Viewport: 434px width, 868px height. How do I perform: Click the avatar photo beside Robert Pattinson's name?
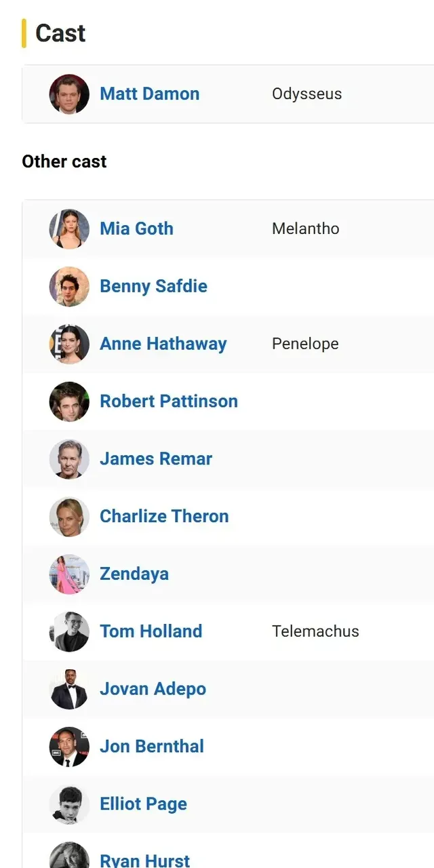(x=69, y=401)
